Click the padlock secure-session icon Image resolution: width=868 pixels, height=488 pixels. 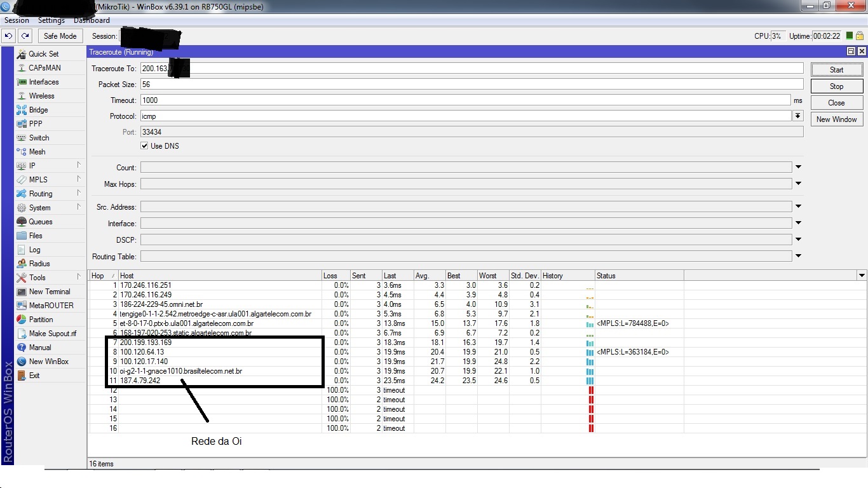coord(860,36)
